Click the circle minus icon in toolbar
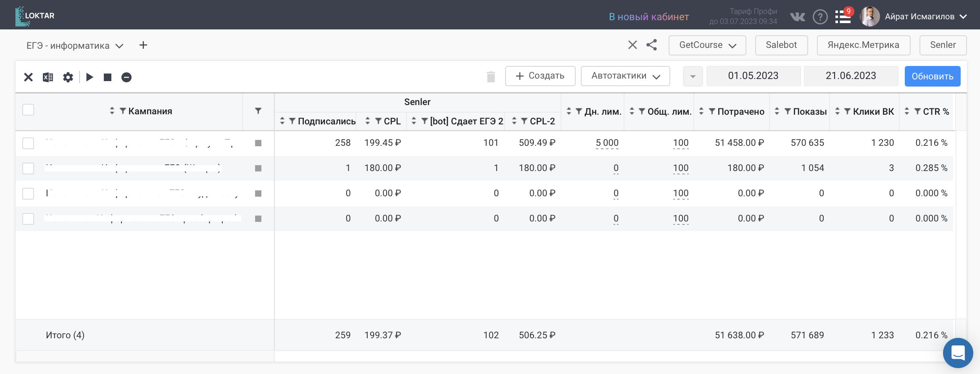 (x=126, y=77)
